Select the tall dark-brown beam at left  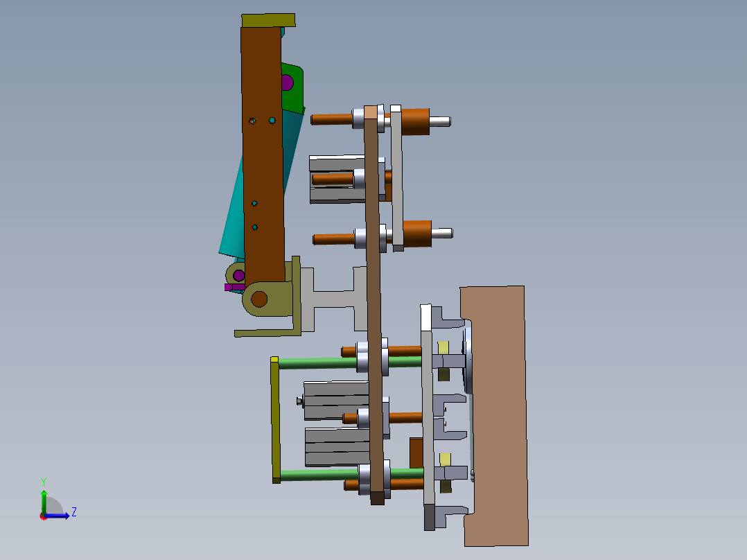point(263,157)
